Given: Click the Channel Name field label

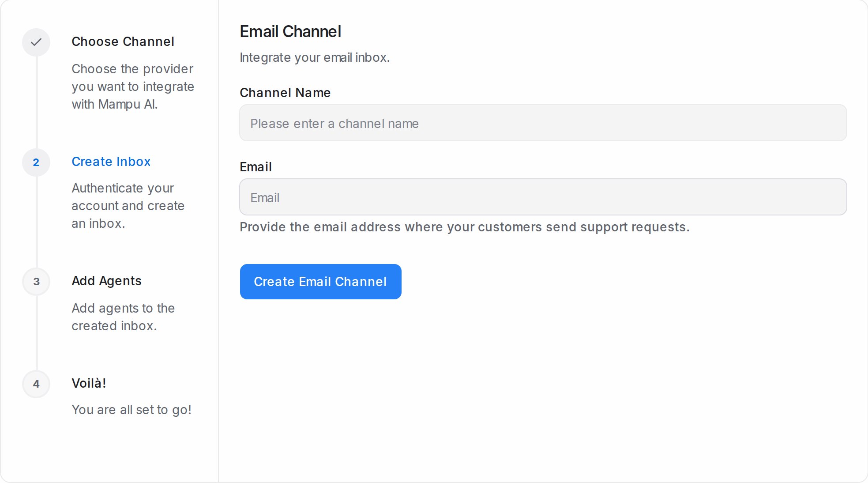Looking at the screenshot, I should 285,93.
